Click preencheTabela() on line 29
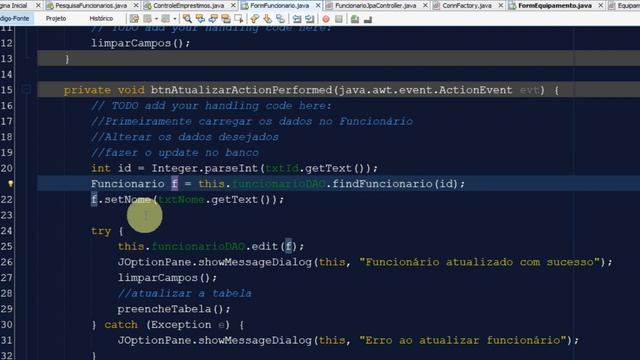 pyautogui.click(x=173, y=309)
